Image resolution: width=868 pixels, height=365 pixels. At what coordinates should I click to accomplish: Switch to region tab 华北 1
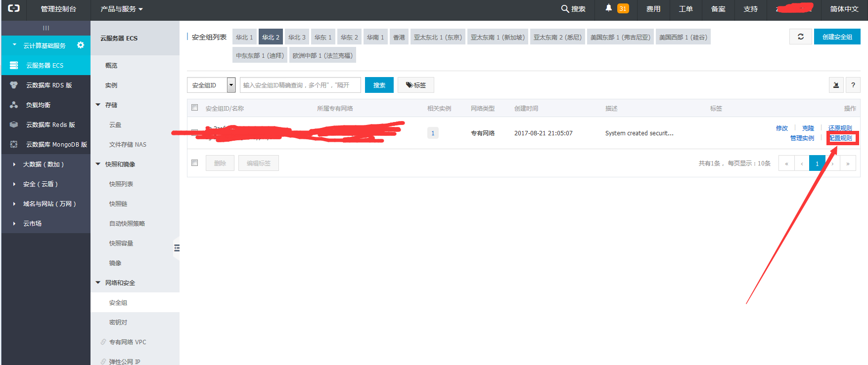click(x=244, y=37)
